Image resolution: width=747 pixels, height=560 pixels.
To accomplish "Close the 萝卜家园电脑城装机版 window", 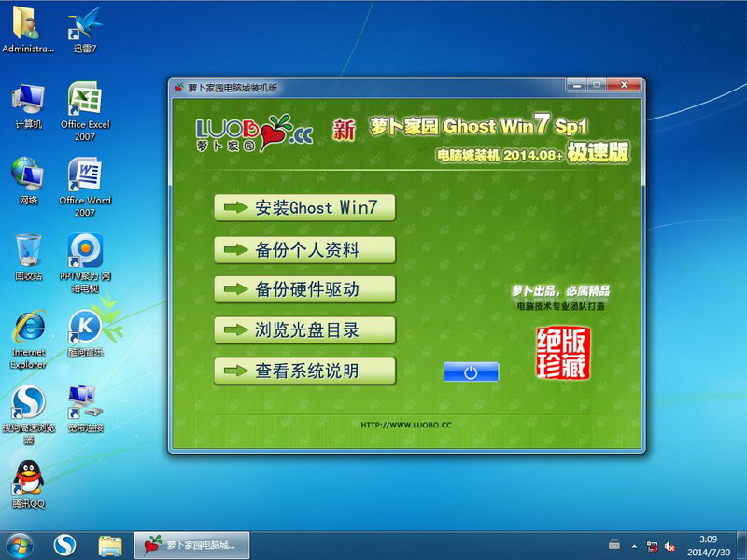I will [624, 86].
